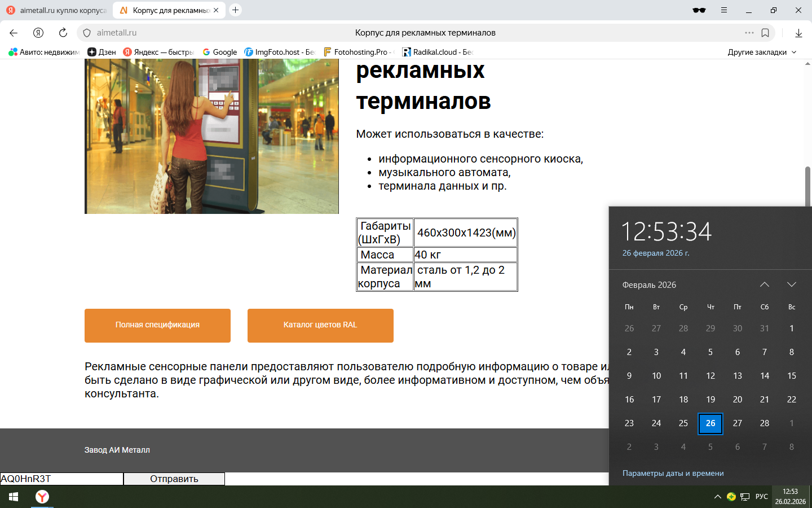Switch to the aimetall.ru first tab
This screenshot has height=508, width=812.
[x=56, y=10]
